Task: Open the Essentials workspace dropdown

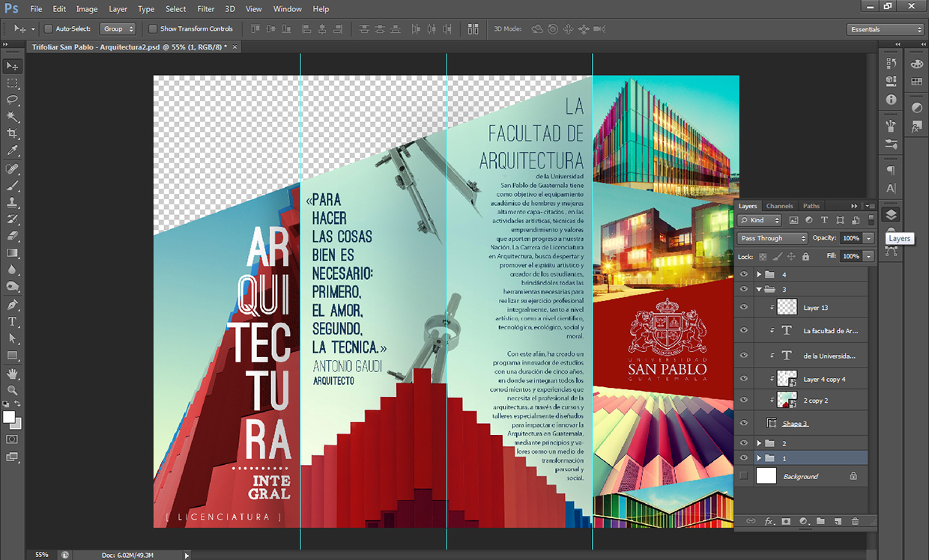Action: click(x=886, y=29)
